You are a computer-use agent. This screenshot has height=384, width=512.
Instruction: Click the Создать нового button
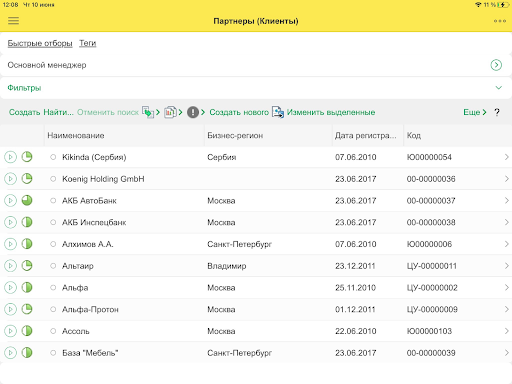tap(239, 112)
